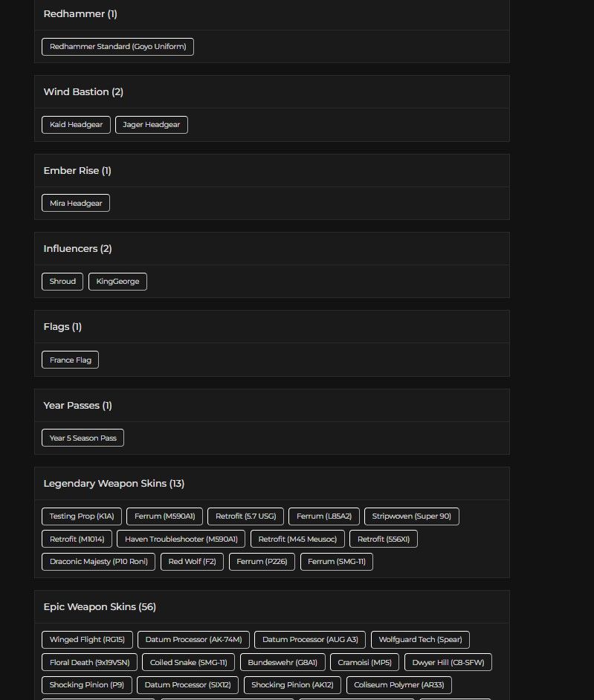
Task: Click Shocking Pinion (AK12) tag
Action: [292, 685]
